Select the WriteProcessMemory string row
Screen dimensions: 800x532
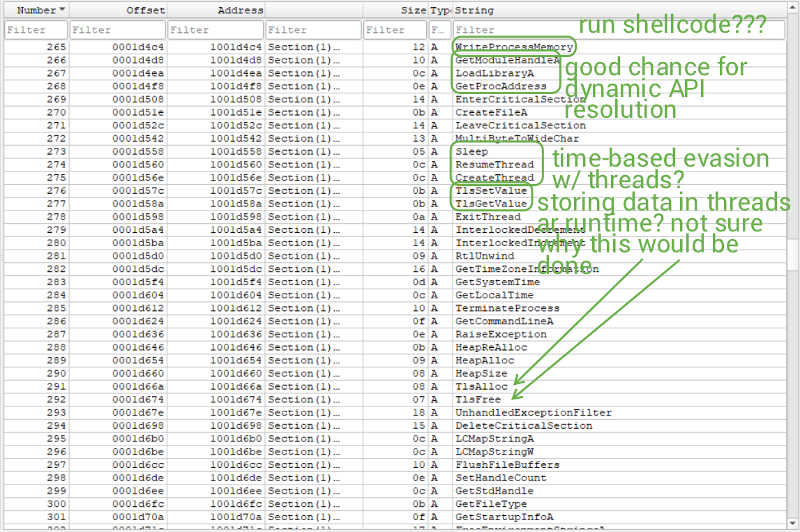(513, 47)
